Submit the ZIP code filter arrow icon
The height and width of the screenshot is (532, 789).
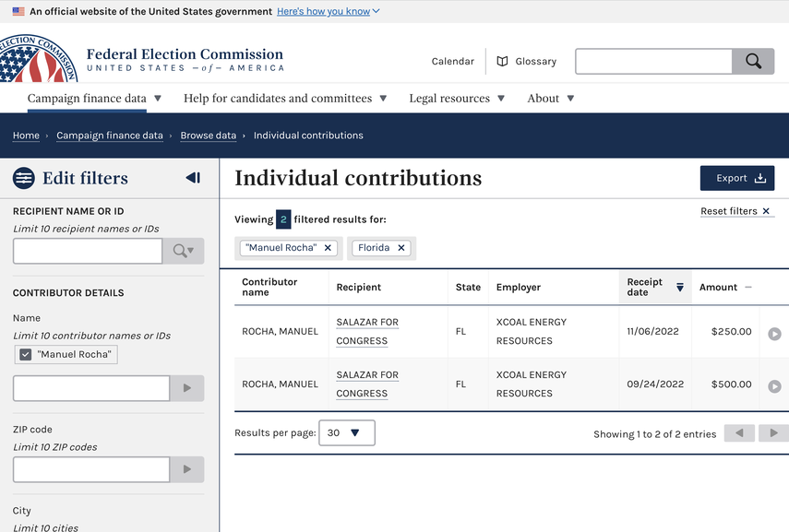pyautogui.click(x=186, y=469)
